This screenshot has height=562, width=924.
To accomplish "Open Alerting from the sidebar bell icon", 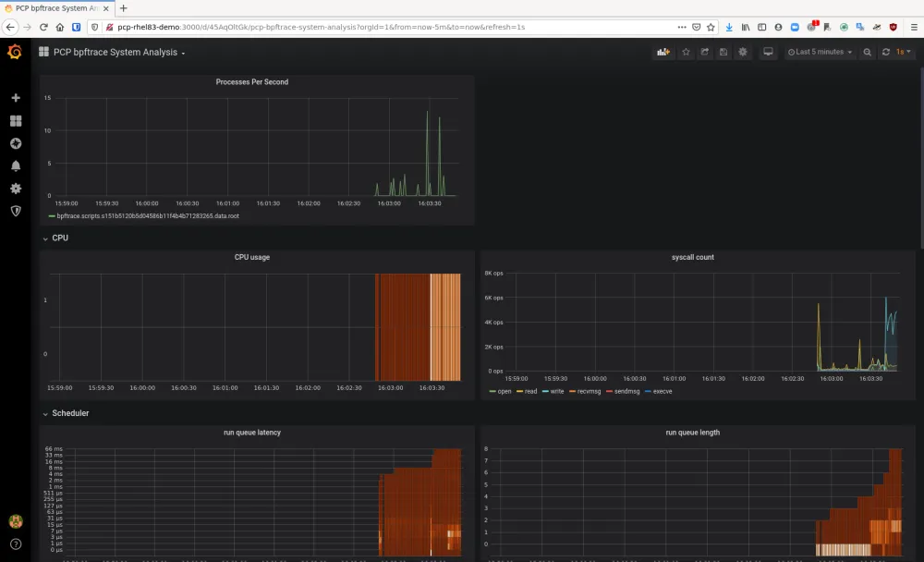I will point(15,165).
